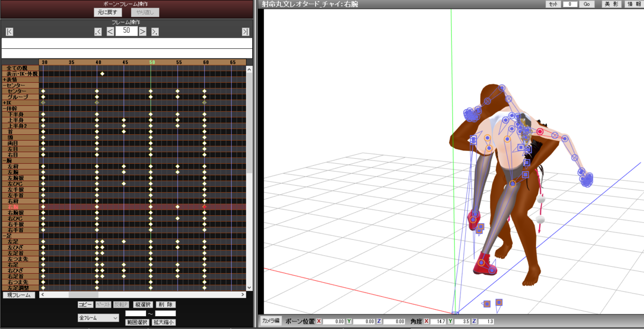Click the viewport frame field showing 0
Viewport: 644px width, 329px height.
click(569, 4)
